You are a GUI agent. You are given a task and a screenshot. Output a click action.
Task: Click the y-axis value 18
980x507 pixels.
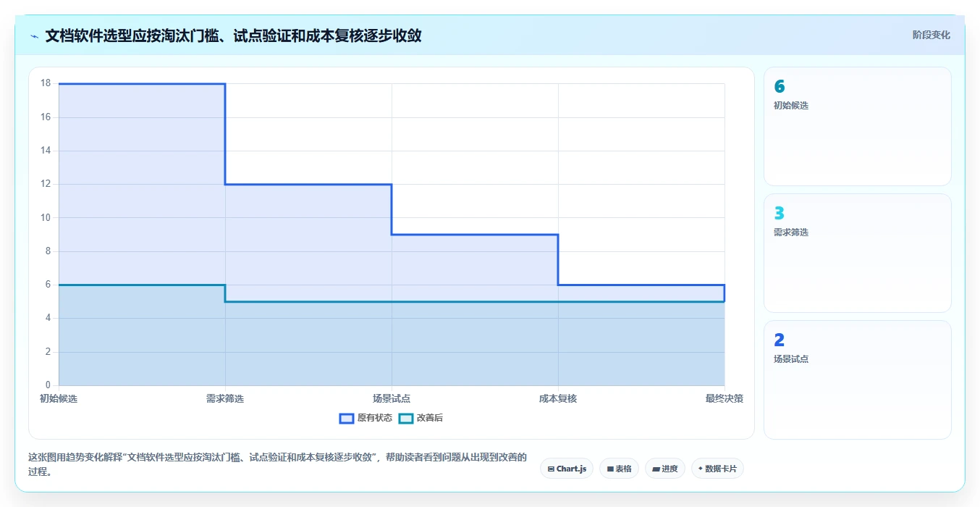pyautogui.click(x=46, y=83)
